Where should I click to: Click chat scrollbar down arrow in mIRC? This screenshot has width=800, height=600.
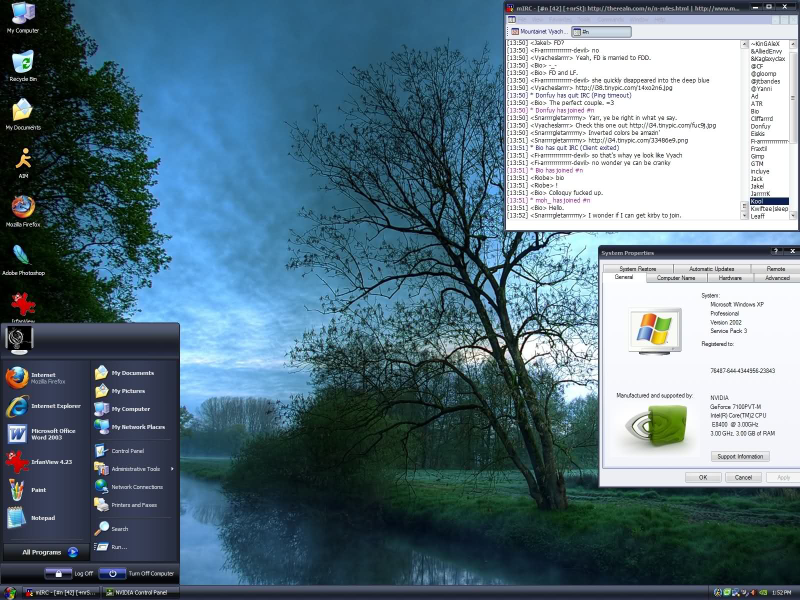744,215
